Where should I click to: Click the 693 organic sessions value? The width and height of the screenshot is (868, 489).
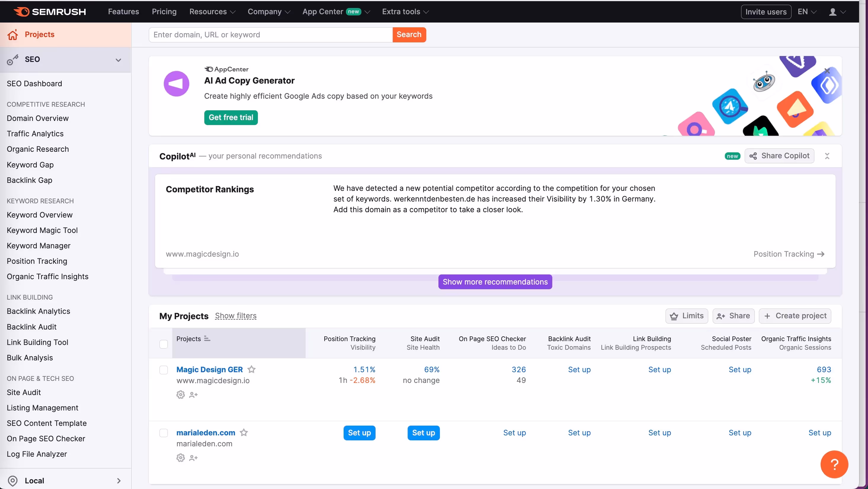pyautogui.click(x=824, y=370)
